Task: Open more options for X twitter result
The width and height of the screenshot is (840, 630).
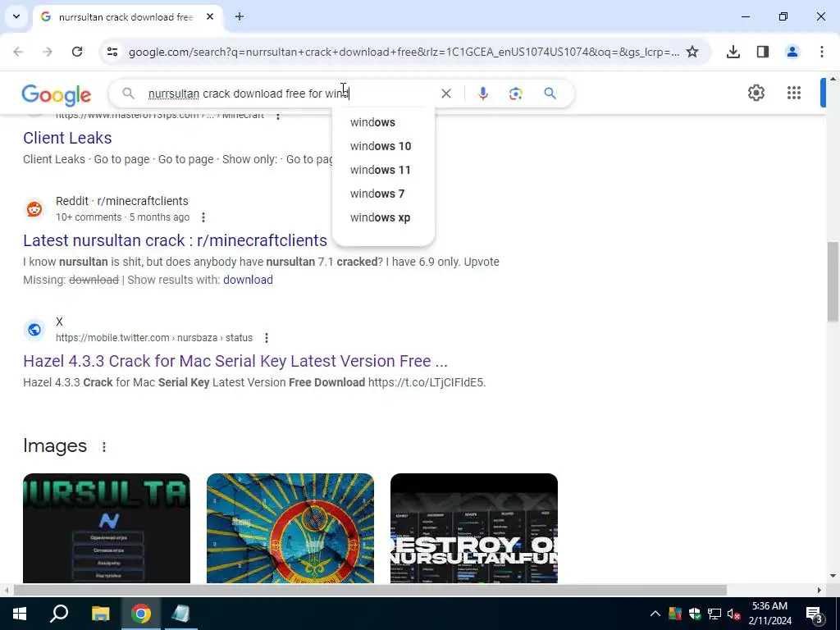Action: coord(267,338)
